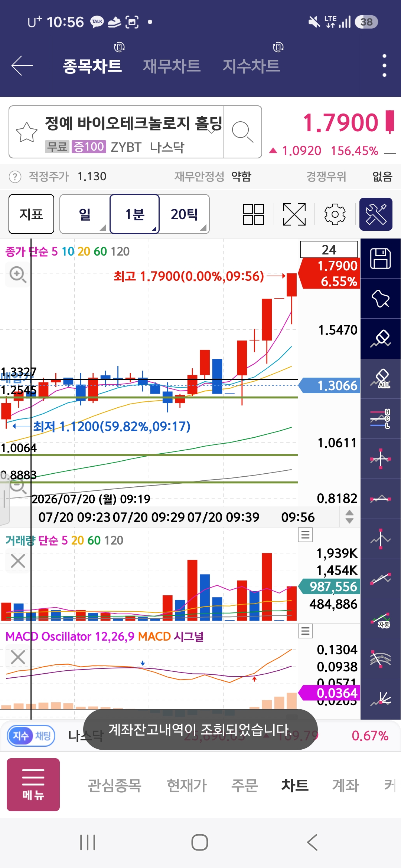The height and width of the screenshot is (868, 401).
Task: Switch to the 지수차트 tab
Action: (x=251, y=66)
